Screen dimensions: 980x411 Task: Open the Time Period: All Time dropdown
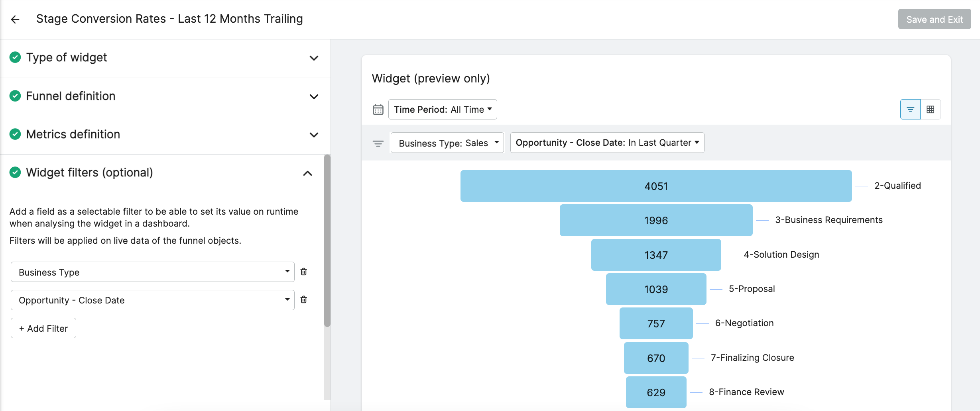(x=443, y=109)
